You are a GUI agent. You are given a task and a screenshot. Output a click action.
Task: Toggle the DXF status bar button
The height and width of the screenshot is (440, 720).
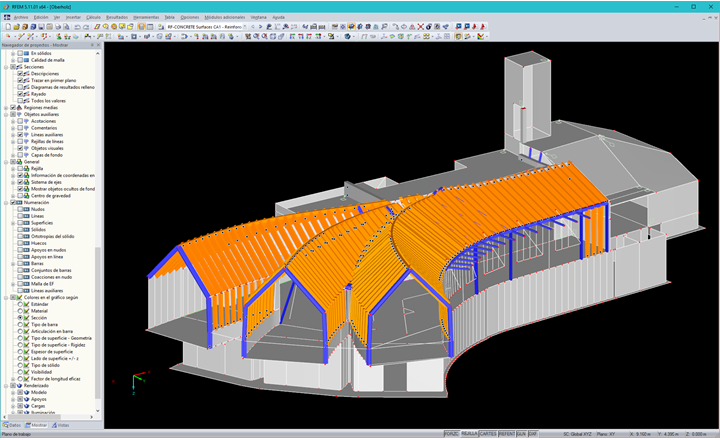click(533, 434)
